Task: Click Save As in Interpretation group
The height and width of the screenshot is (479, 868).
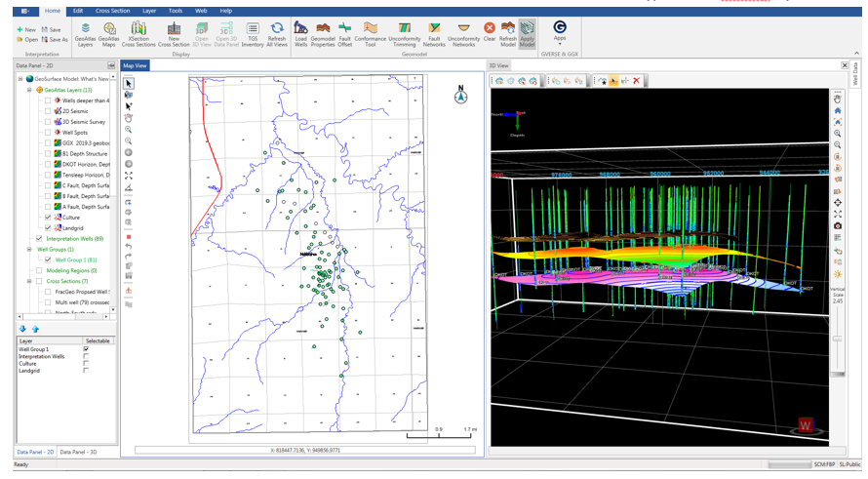Action: tap(55, 40)
